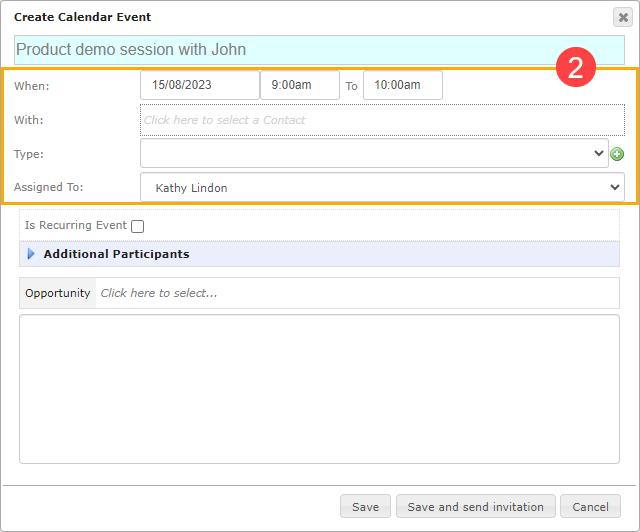Expand the Additional Participants arrow icon

click(x=31, y=254)
